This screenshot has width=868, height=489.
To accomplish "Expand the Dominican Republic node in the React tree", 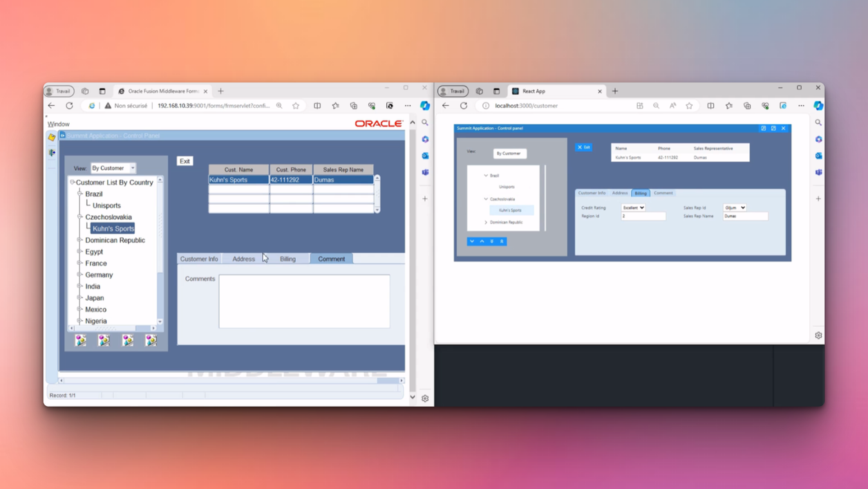I will pos(487,222).
